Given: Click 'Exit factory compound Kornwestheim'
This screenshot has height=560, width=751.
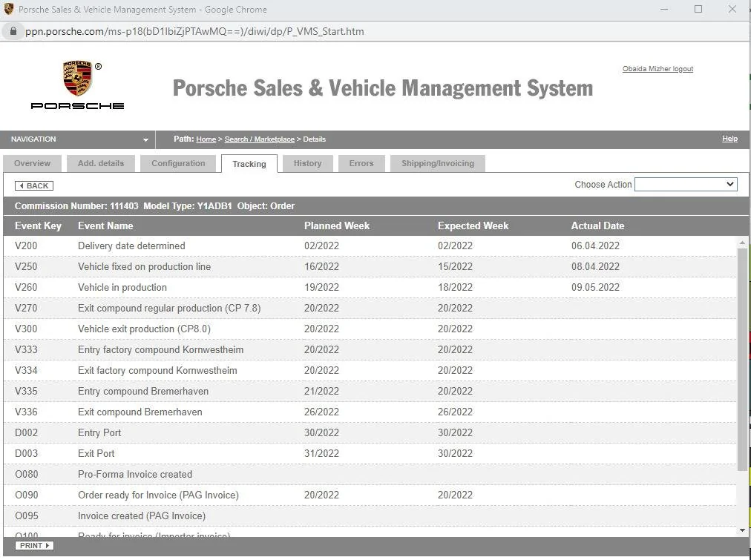Looking at the screenshot, I should pos(157,370).
